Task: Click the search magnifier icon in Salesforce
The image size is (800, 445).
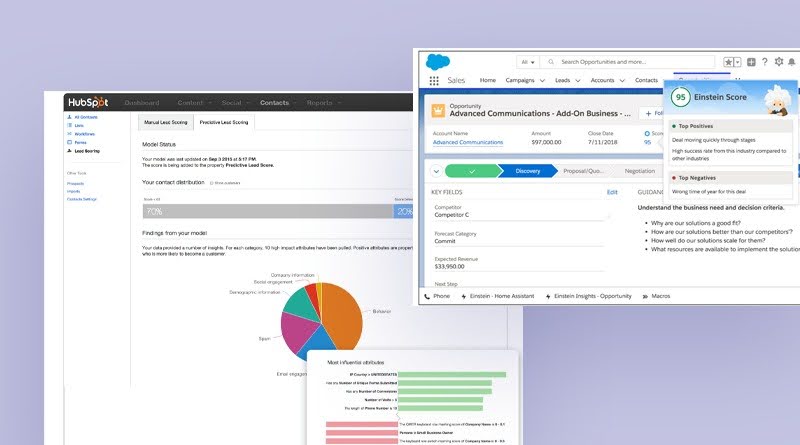Action: tap(551, 62)
